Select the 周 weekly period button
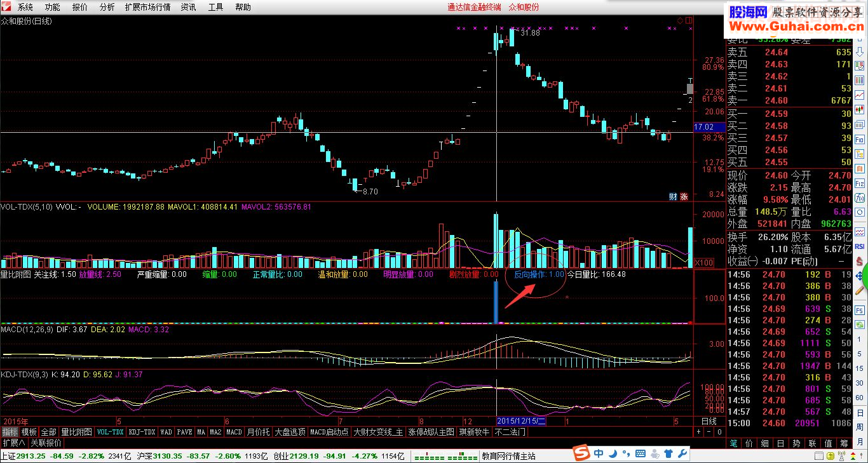Viewport: 868px width, 463px height. 859,427
